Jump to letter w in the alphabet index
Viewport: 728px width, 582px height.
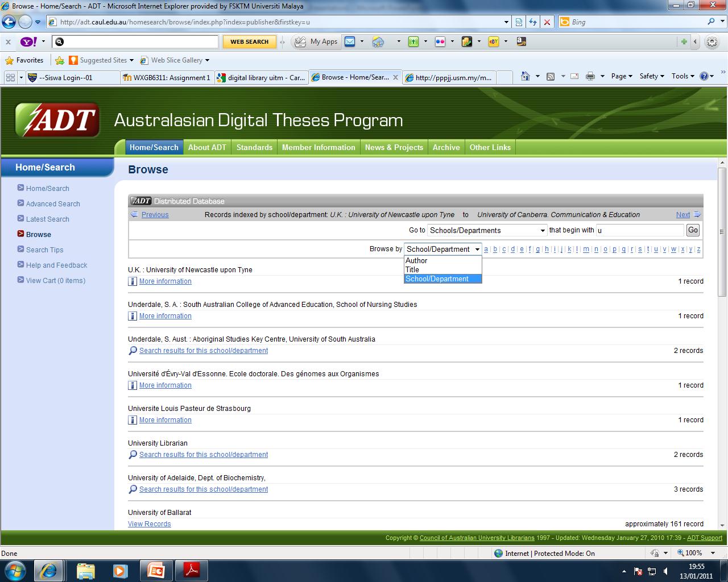[x=673, y=249]
